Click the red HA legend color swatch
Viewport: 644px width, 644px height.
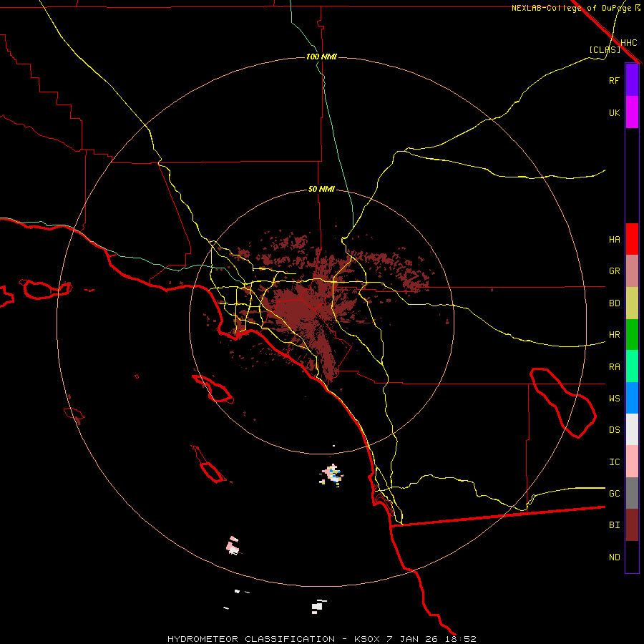[632, 239]
